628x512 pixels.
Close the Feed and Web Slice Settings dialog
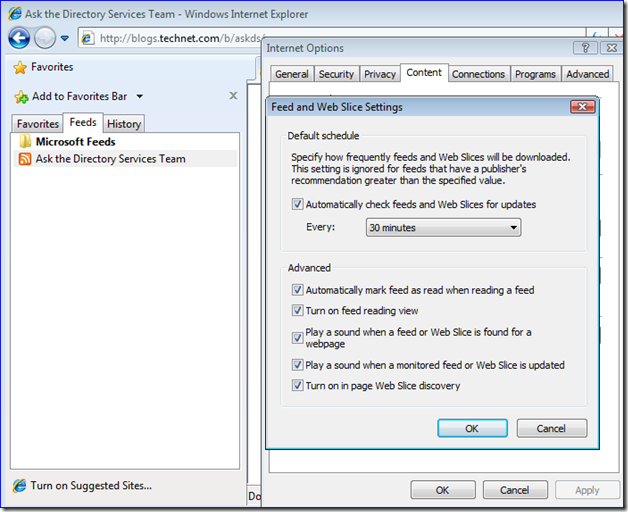coord(582,107)
